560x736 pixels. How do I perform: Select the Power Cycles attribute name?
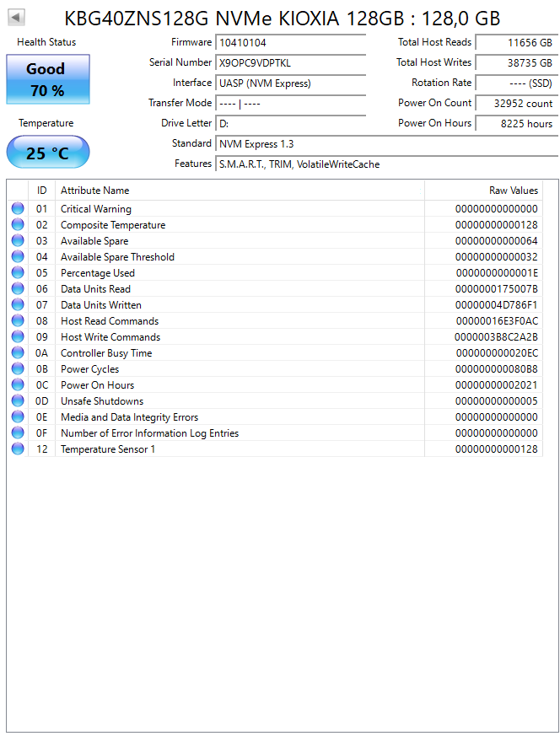89,369
